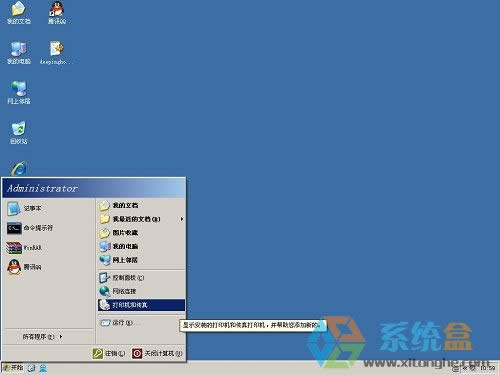The width and height of the screenshot is (500, 375).
Task: Launch Notepad from start menu
Action: coord(48,208)
